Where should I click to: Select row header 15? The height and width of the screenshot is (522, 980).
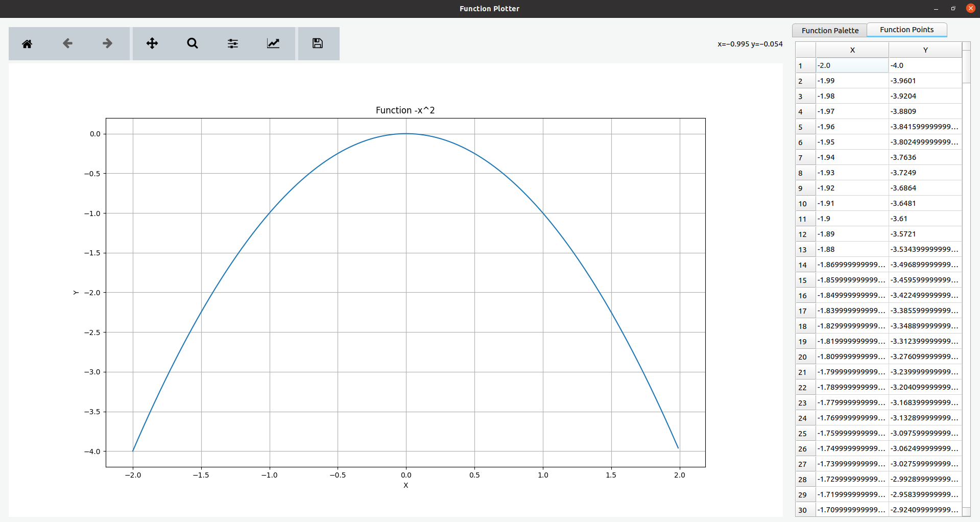pos(806,280)
